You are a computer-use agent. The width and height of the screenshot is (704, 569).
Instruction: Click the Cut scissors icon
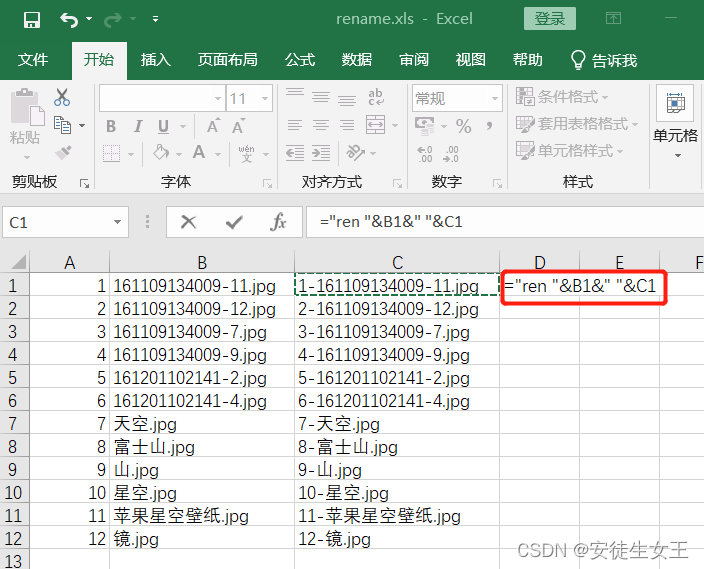click(62, 97)
